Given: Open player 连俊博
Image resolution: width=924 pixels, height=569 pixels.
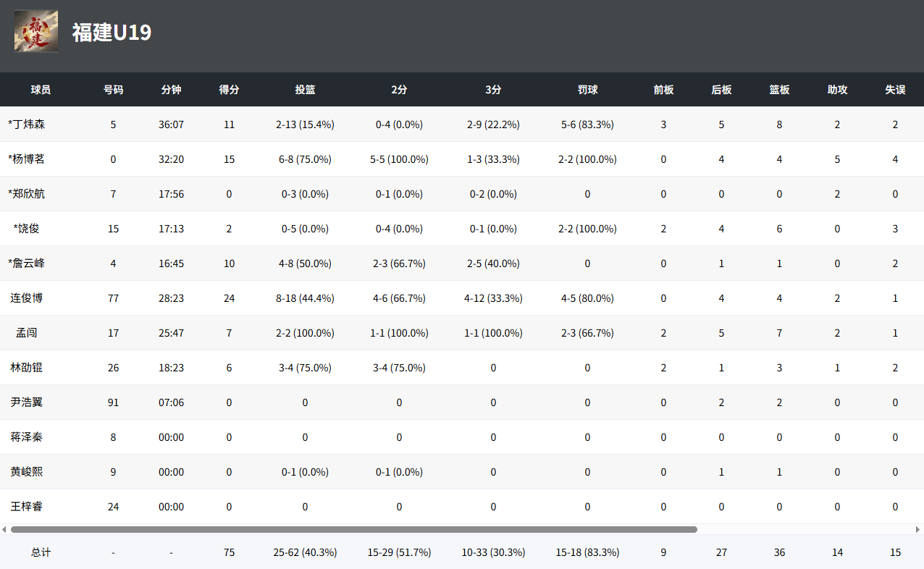Looking at the screenshot, I should [26, 298].
